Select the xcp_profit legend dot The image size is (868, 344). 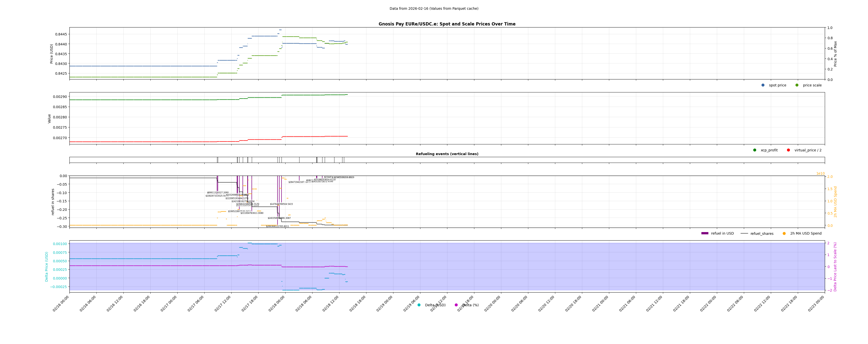tap(755, 150)
